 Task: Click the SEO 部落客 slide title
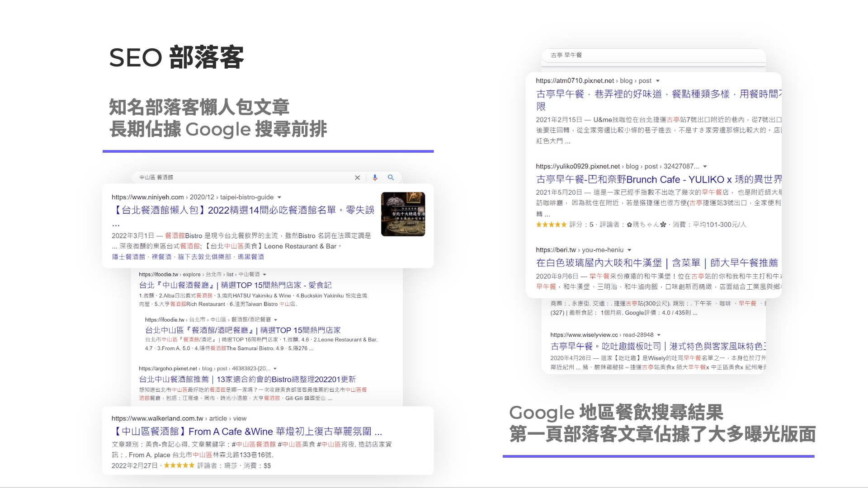click(x=176, y=57)
